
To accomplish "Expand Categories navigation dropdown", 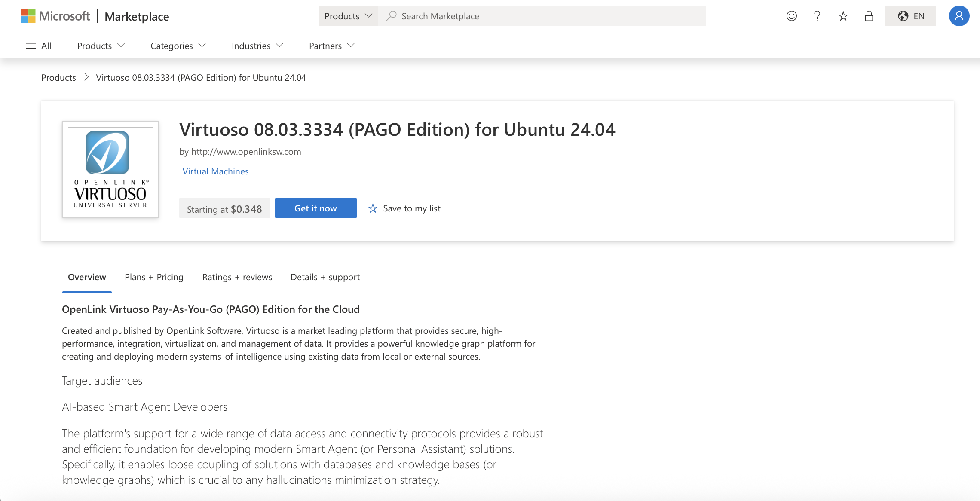I will coord(178,46).
